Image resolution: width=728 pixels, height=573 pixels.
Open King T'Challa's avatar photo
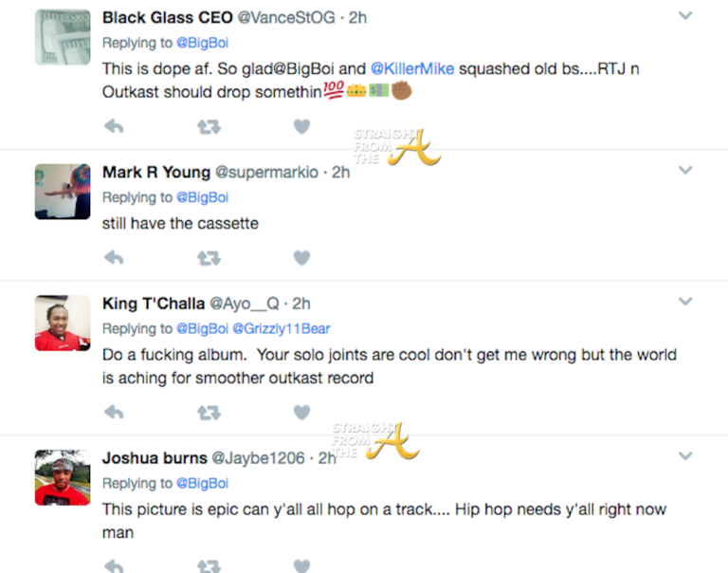click(63, 323)
